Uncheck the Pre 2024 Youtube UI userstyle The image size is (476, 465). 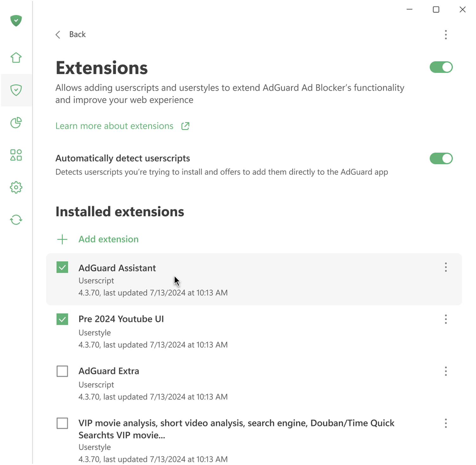(x=62, y=319)
